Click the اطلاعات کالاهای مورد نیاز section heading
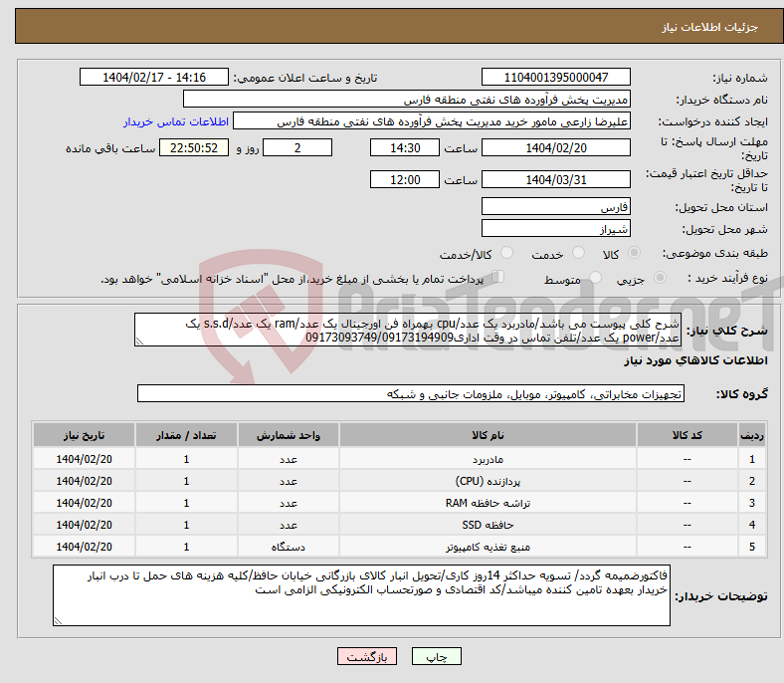The height and width of the screenshot is (683, 784). pos(695,360)
